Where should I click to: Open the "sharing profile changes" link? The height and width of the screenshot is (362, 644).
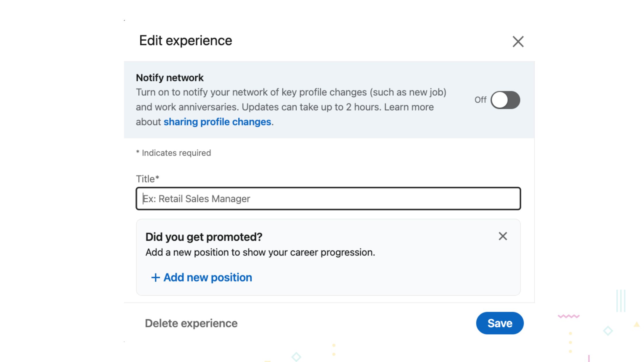[217, 122]
